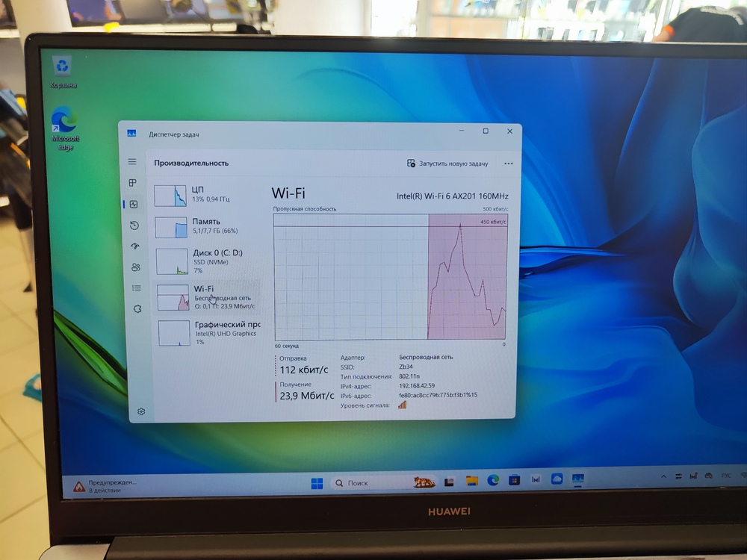Viewport: 747px width, 560px height.
Task: Open Microsoft Store from the taskbar
Action: [513, 481]
